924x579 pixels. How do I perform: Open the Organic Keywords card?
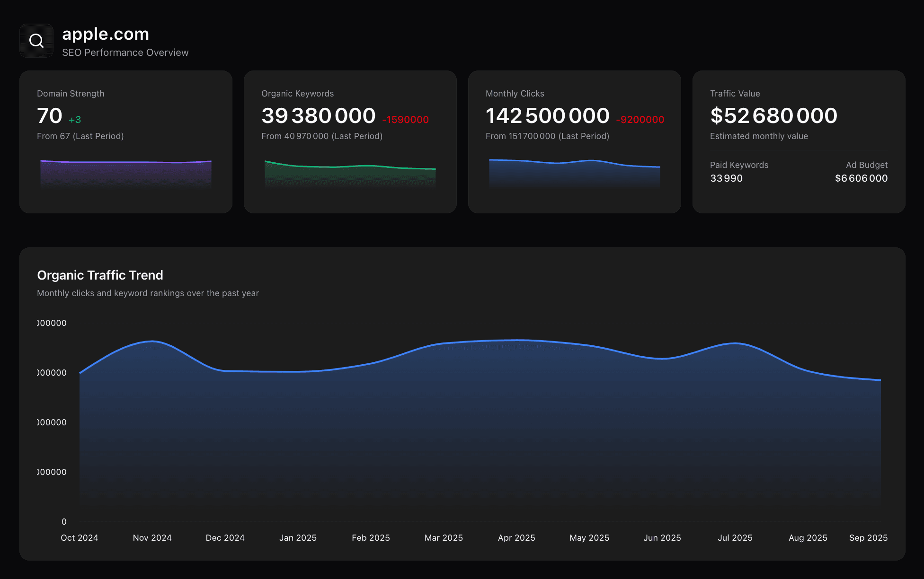coord(350,141)
